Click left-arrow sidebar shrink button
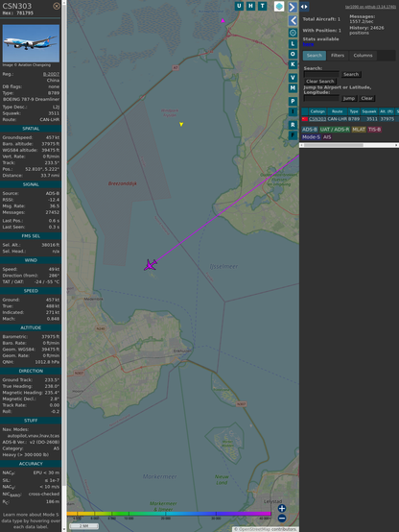399x532 pixels. point(293,21)
